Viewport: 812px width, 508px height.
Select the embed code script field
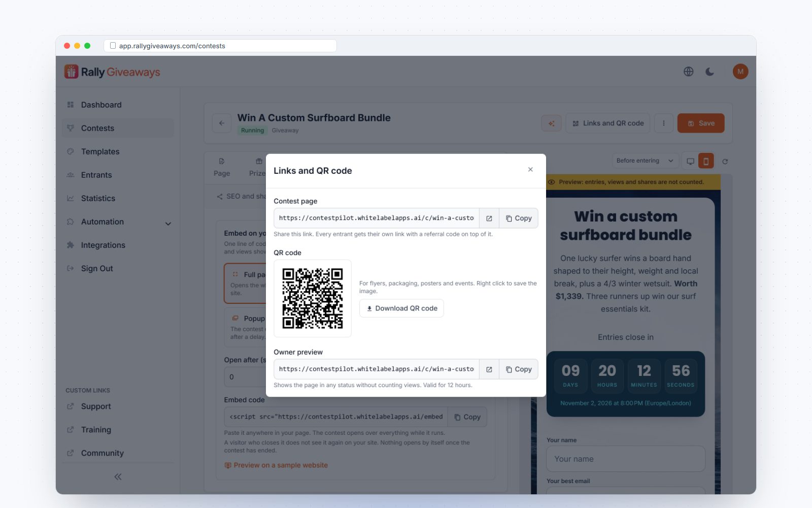click(x=336, y=417)
